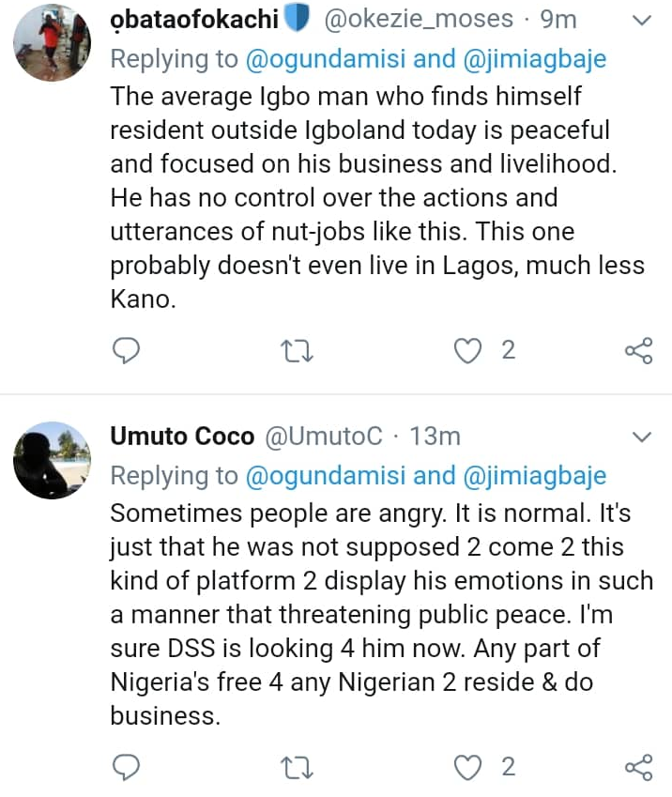Open @jimiagbaje link in Umuto Coco's reply
The image size is (672, 797).
point(533,476)
